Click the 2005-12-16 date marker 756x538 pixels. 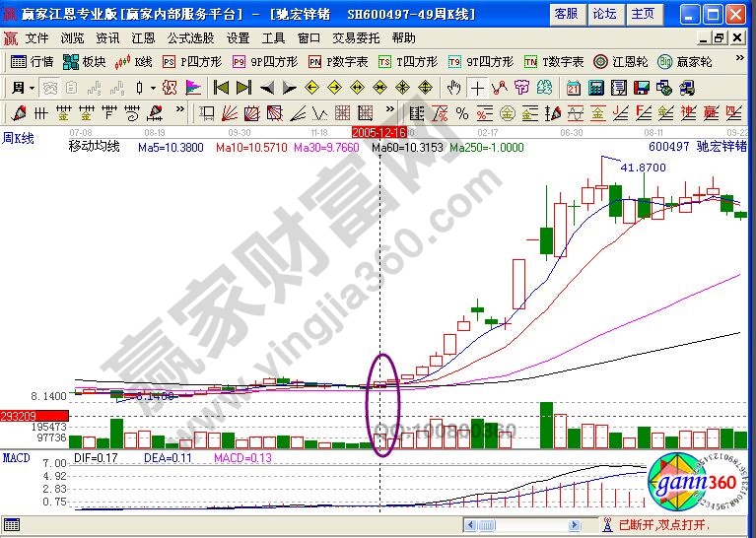pos(378,133)
